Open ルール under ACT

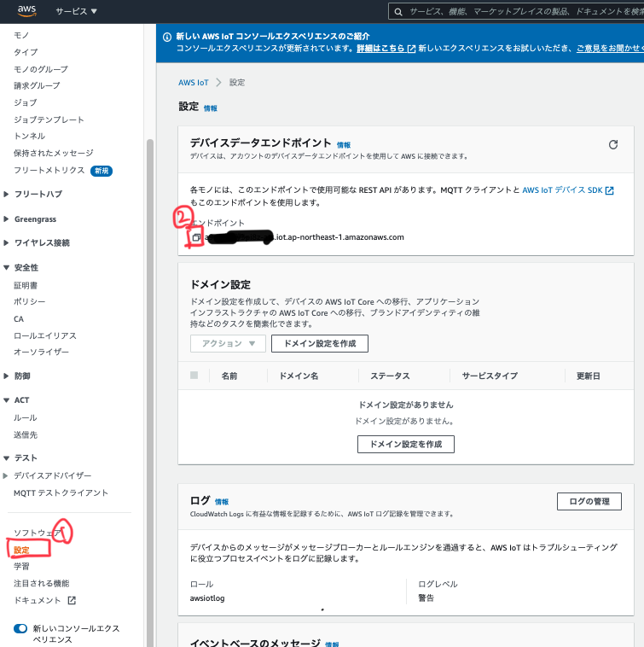click(25, 417)
